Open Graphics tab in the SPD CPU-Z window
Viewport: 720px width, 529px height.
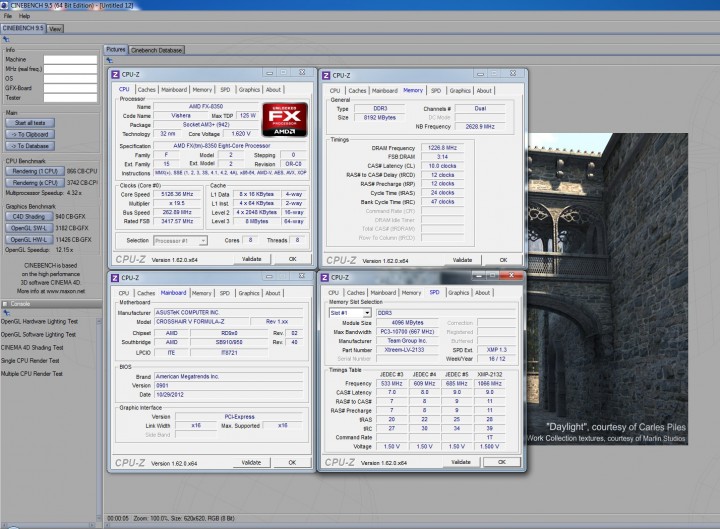point(459,293)
